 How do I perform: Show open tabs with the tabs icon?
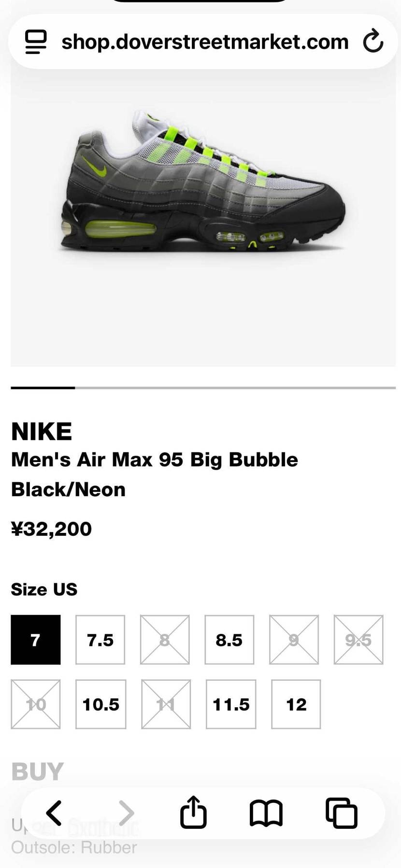tap(342, 813)
